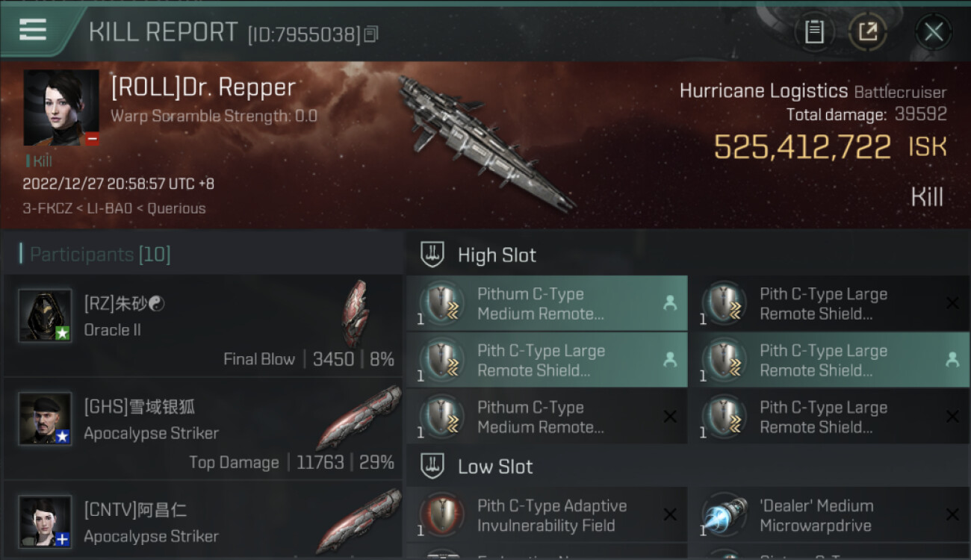Copy the kill report ID 7955038

coord(371,34)
